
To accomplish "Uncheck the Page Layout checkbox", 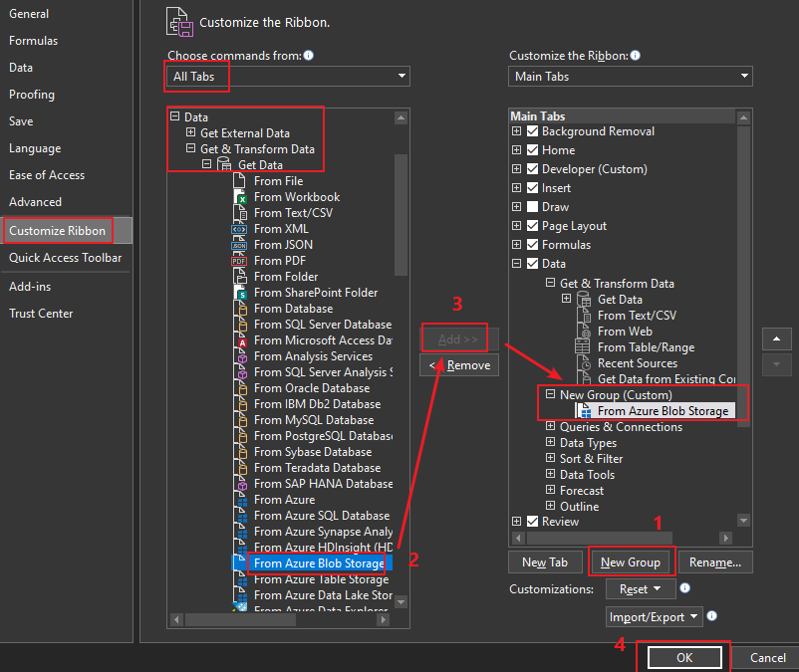I will pos(532,226).
